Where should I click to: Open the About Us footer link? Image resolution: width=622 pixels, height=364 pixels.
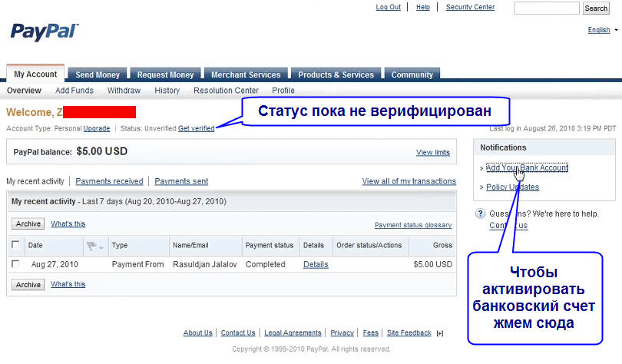[x=198, y=333]
